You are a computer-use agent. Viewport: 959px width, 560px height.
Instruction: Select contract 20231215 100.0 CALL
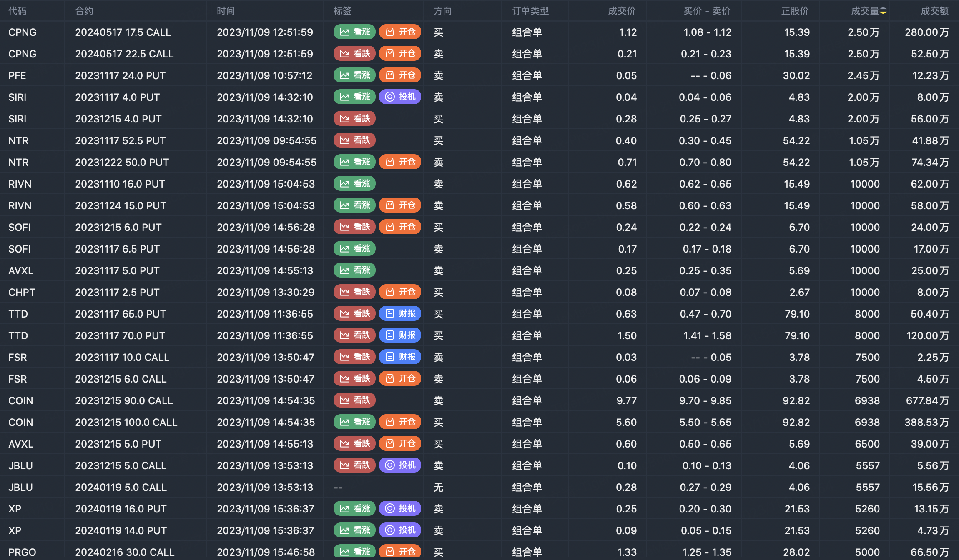click(126, 422)
